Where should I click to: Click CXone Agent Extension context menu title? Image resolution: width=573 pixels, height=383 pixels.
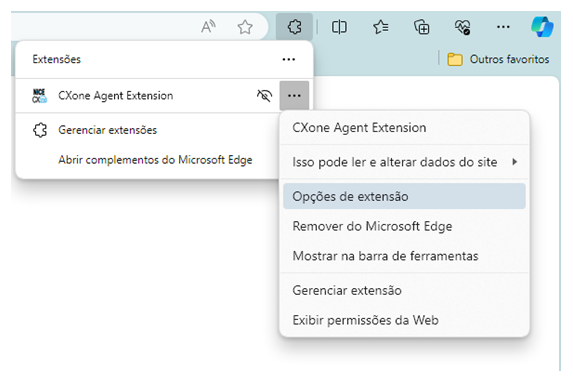coord(359,128)
